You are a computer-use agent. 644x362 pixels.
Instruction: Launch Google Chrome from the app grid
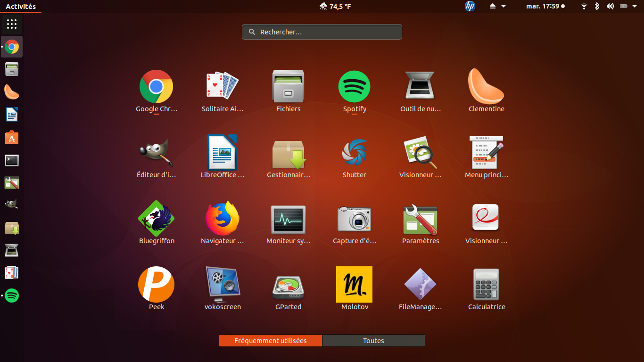point(156,87)
